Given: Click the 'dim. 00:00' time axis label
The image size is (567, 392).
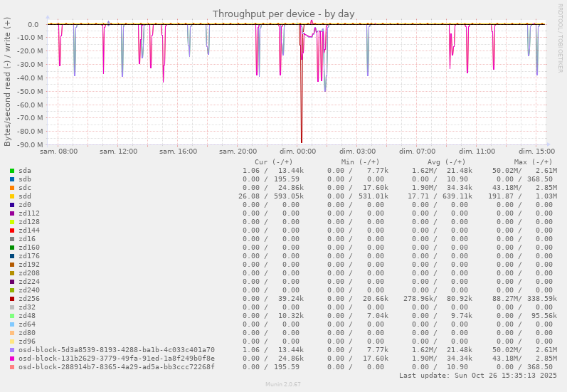Looking at the screenshot, I should pos(297,152).
